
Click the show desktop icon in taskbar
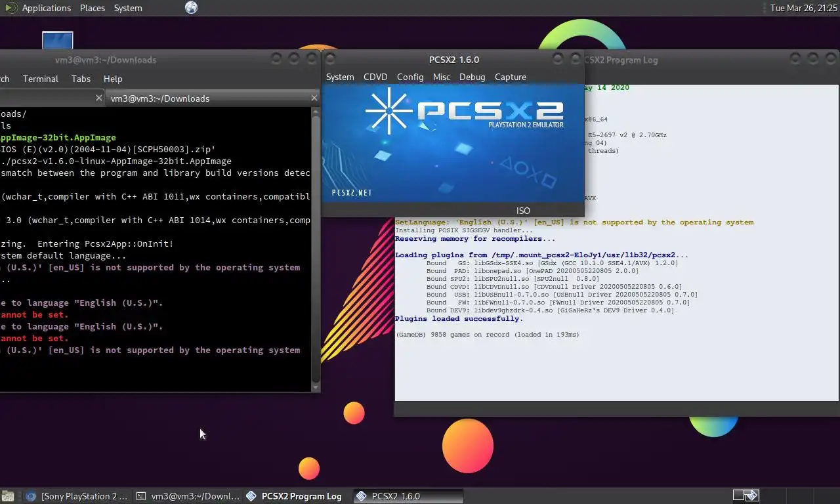tap(9, 496)
